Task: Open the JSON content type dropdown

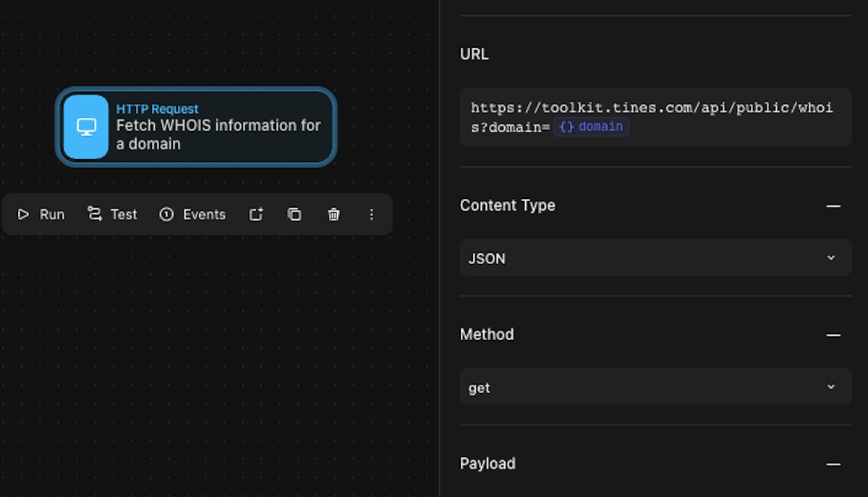Action: 655,258
